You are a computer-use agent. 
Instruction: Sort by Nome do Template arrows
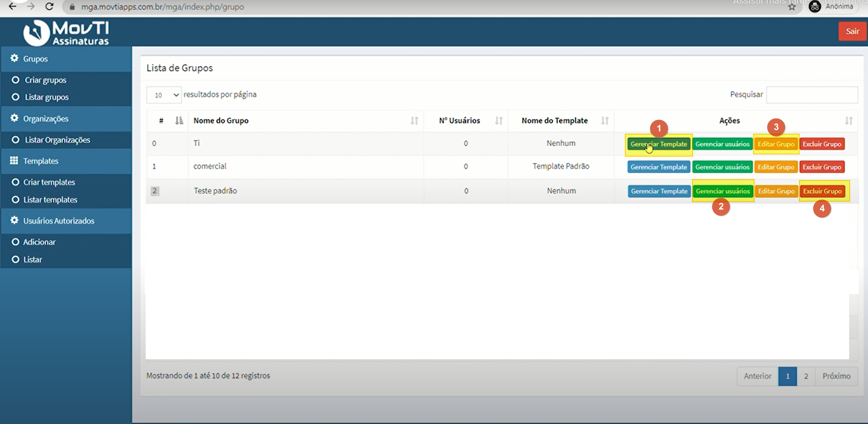(605, 120)
